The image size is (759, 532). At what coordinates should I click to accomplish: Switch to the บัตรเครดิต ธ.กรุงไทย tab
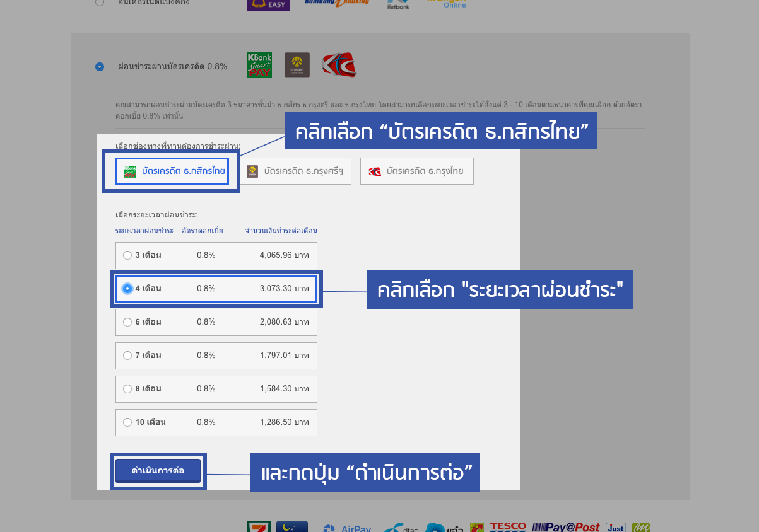pyautogui.click(x=417, y=171)
